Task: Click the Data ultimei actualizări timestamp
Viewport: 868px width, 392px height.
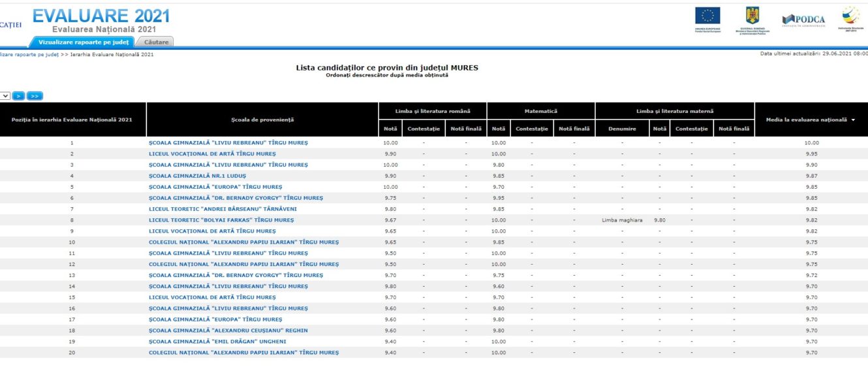Action: [814, 54]
